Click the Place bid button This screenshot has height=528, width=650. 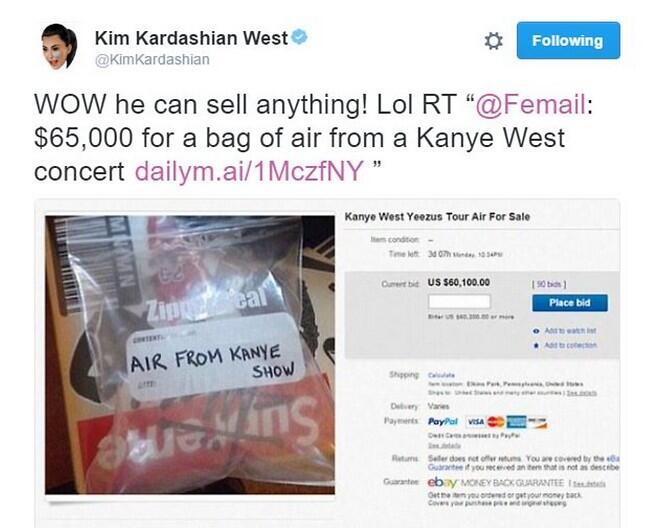[570, 303]
